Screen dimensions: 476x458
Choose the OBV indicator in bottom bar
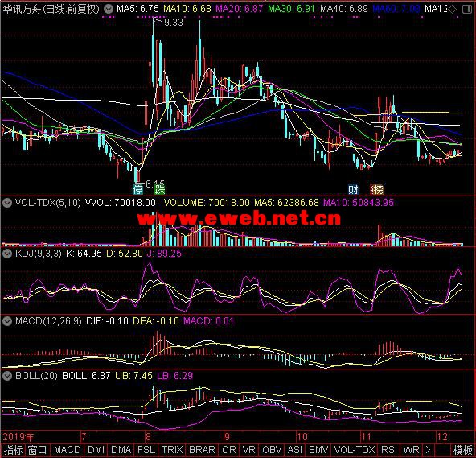pyautogui.click(x=272, y=450)
